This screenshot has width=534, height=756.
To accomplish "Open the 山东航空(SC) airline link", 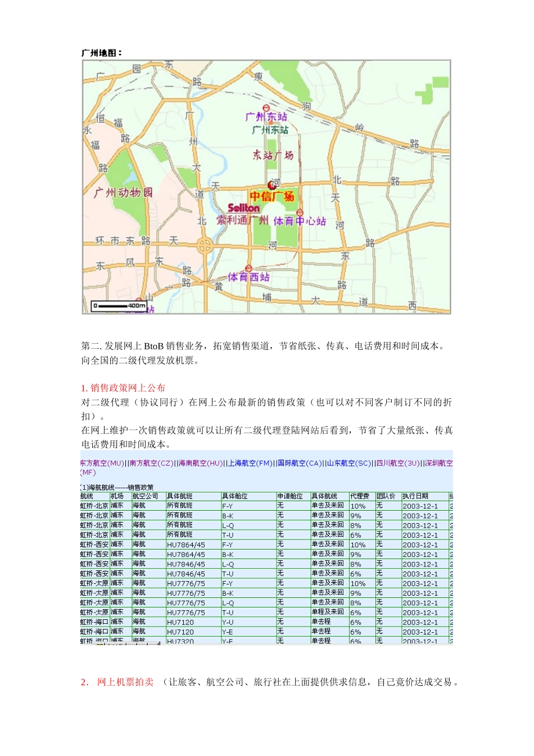I will (x=349, y=463).
